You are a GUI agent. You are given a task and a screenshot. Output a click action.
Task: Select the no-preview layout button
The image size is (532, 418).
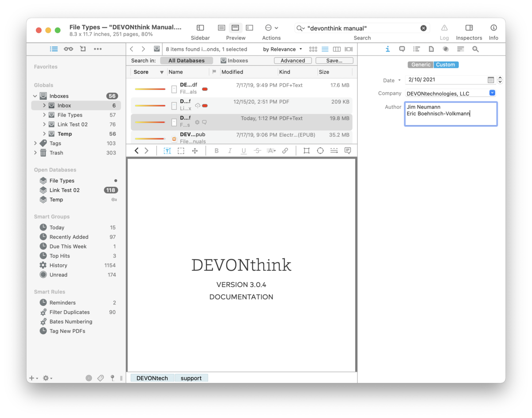click(x=222, y=28)
